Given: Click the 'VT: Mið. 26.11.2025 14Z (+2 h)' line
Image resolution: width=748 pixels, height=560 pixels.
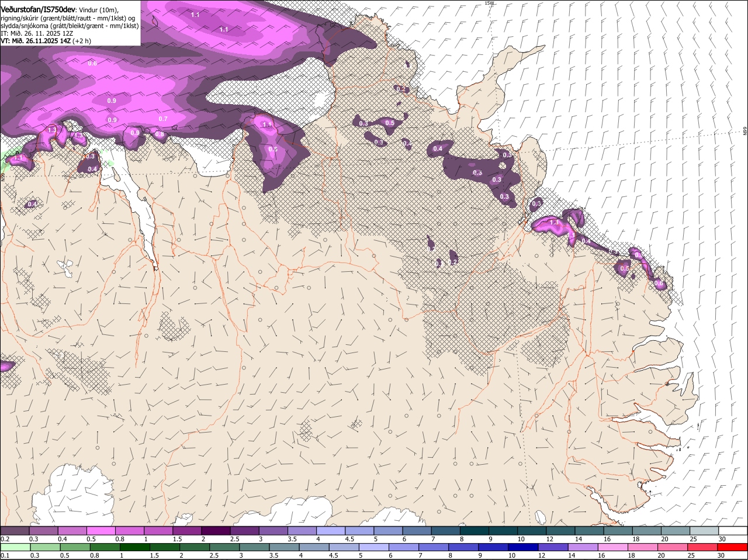Looking at the screenshot, I should click(46, 41).
